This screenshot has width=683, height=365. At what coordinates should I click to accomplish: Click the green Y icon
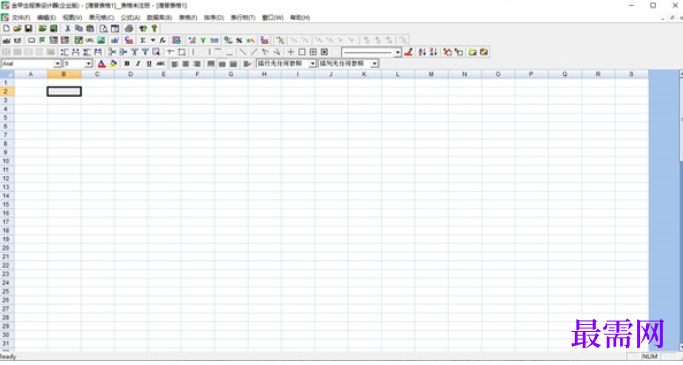[203, 41]
